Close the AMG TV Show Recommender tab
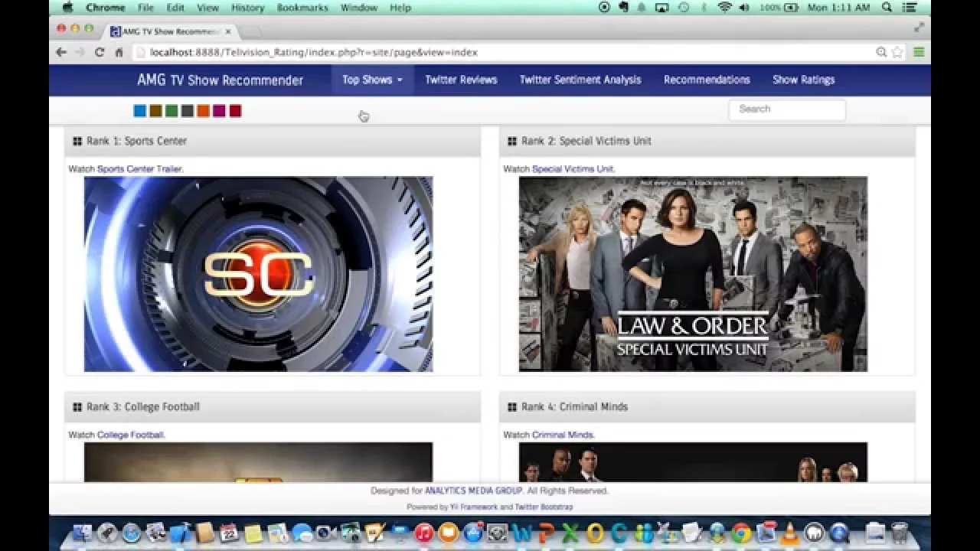 tap(228, 31)
